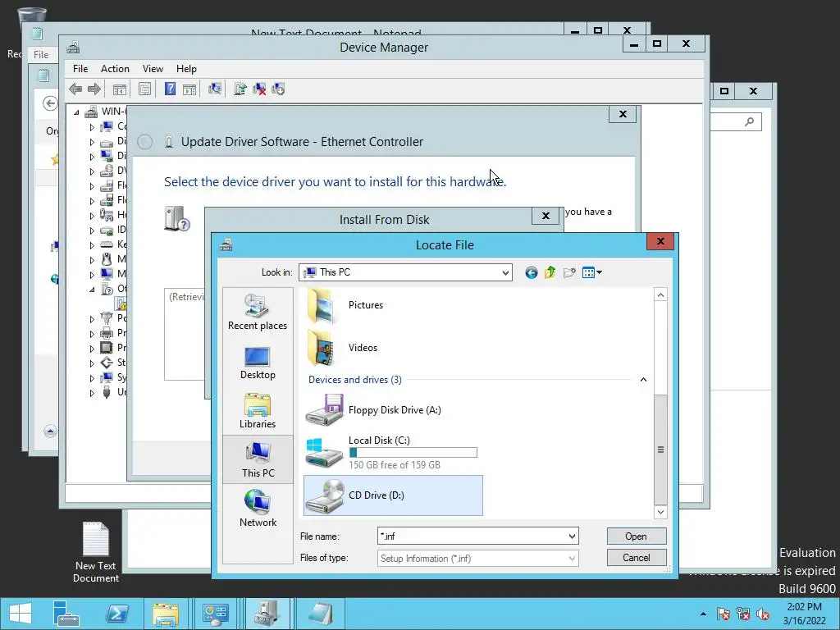Open File Explorer from taskbar

point(166,614)
